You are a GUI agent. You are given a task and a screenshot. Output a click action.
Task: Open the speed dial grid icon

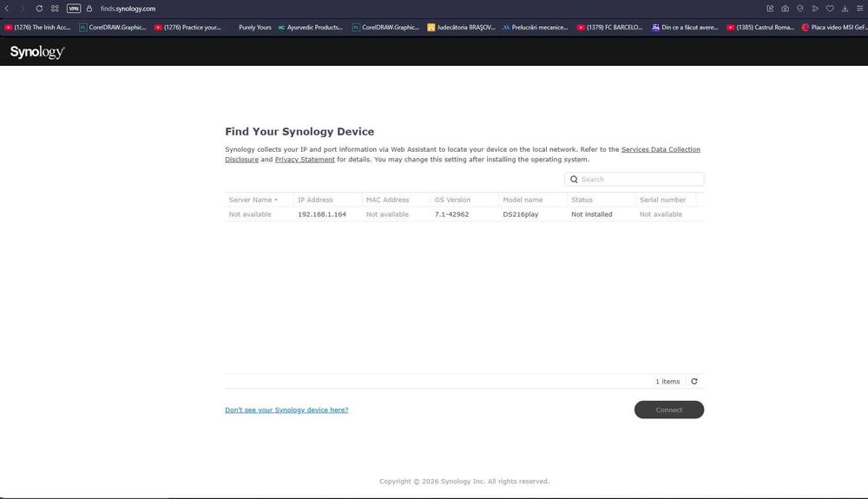[x=55, y=9]
